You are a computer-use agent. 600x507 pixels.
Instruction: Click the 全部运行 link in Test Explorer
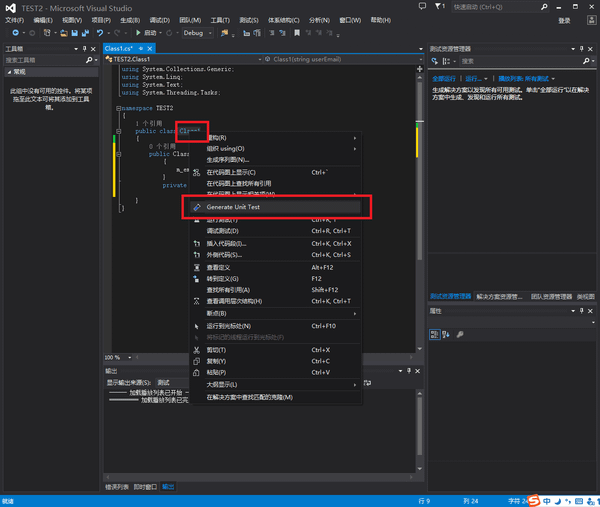[444, 79]
